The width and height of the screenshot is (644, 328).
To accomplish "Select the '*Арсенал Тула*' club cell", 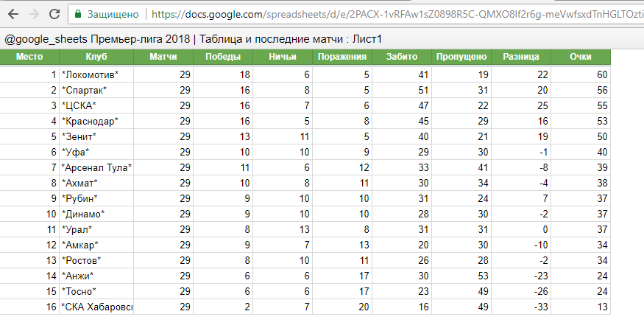I will click(96, 167).
